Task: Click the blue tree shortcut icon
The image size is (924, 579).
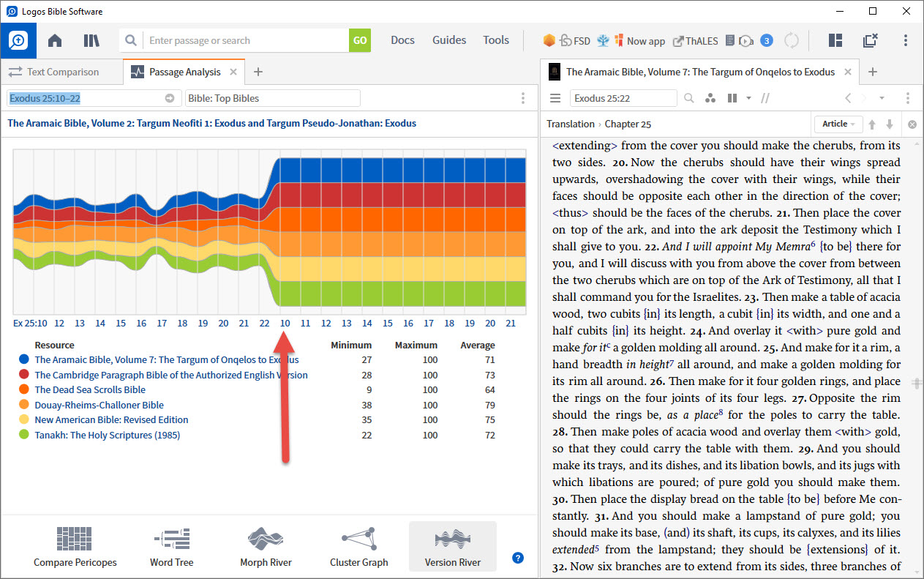Action: point(604,41)
